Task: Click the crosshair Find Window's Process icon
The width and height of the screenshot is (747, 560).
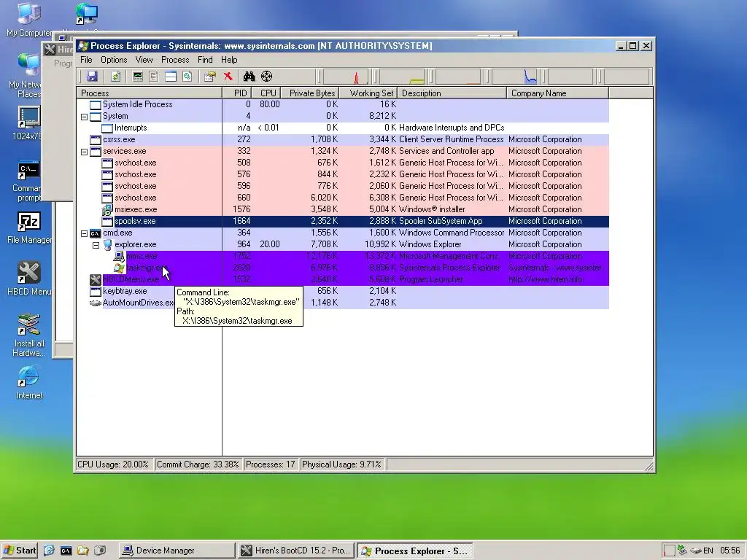Action: (267, 76)
